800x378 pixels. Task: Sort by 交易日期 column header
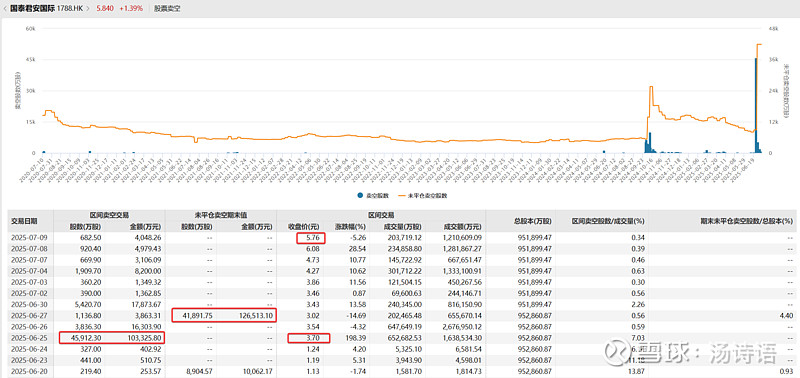coord(24,221)
